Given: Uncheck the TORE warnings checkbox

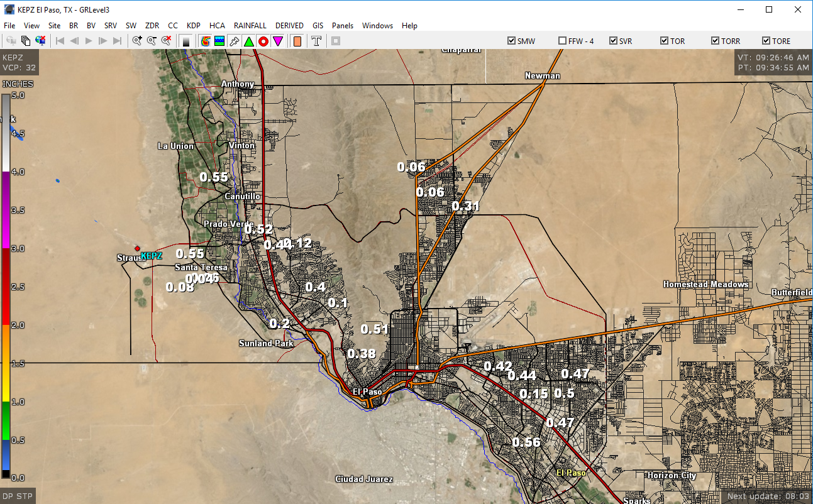Looking at the screenshot, I should (x=766, y=41).
